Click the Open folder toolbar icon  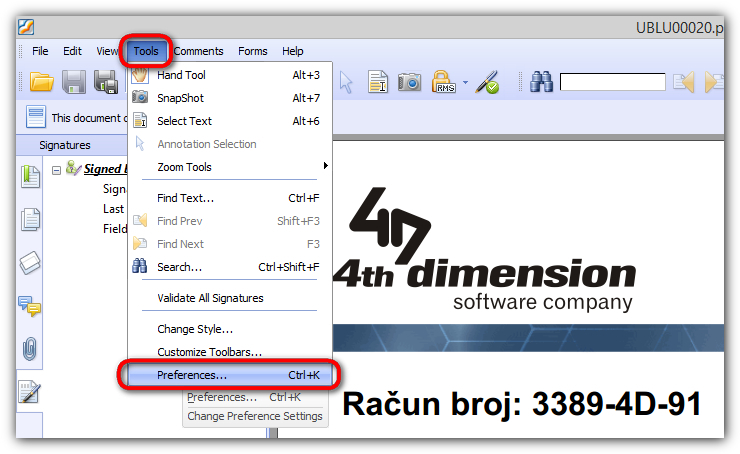click(x=42, y=82)
